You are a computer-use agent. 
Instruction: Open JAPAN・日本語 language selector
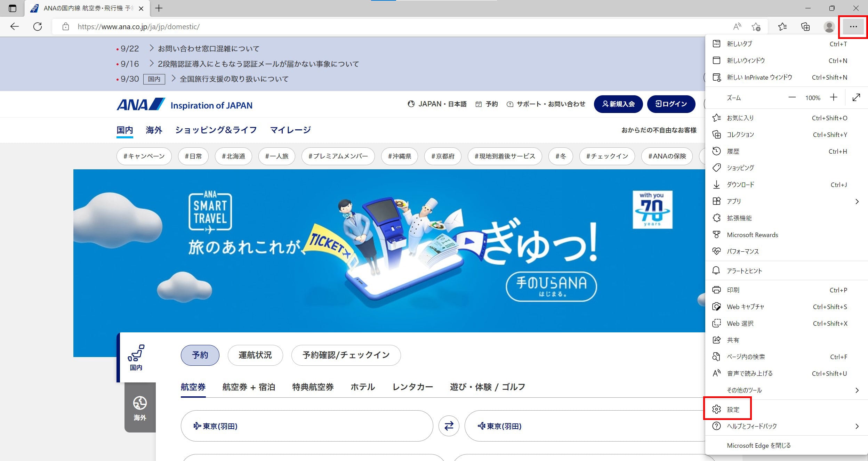tap(437, 104)
